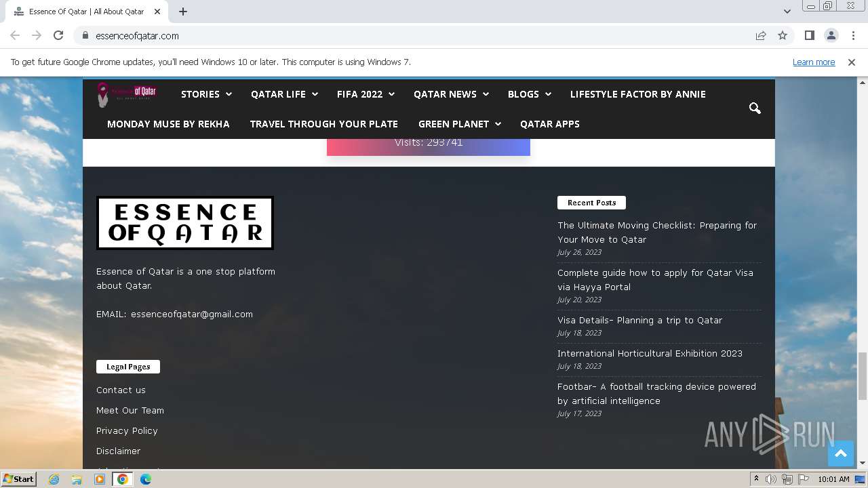Open the media player taskbar icon
The image size is (868, 488).
[x=100, y=479]
